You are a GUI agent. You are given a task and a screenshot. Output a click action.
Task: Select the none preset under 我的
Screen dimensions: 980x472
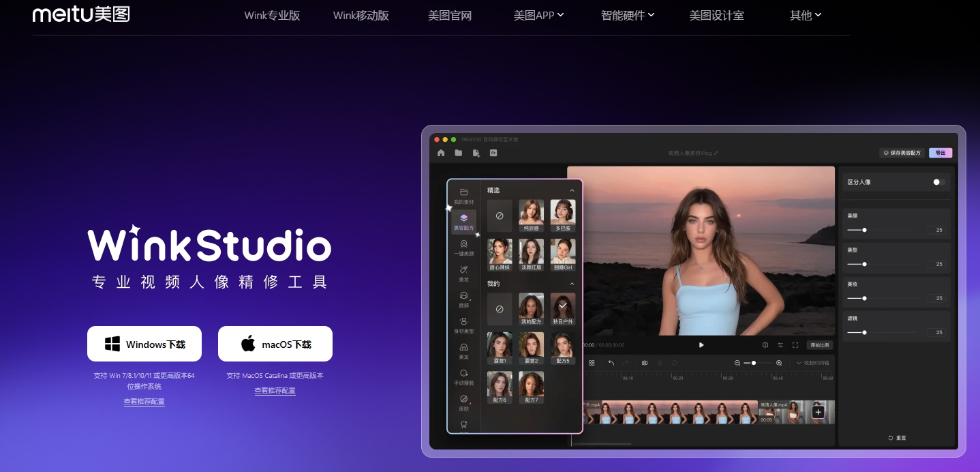click(500, 309)
